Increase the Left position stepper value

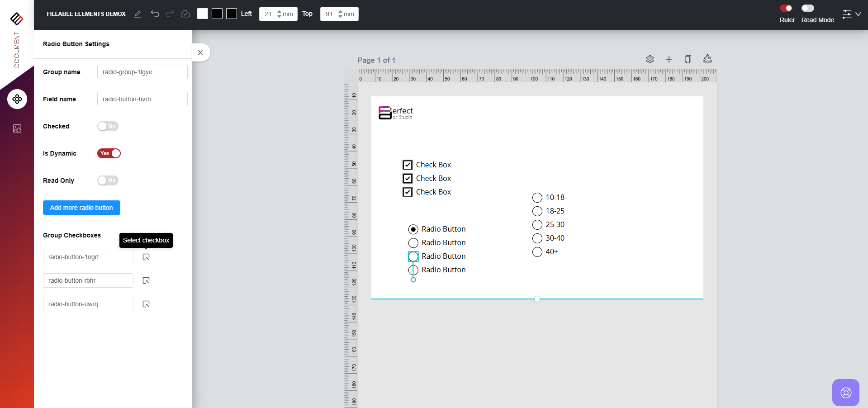280,12
